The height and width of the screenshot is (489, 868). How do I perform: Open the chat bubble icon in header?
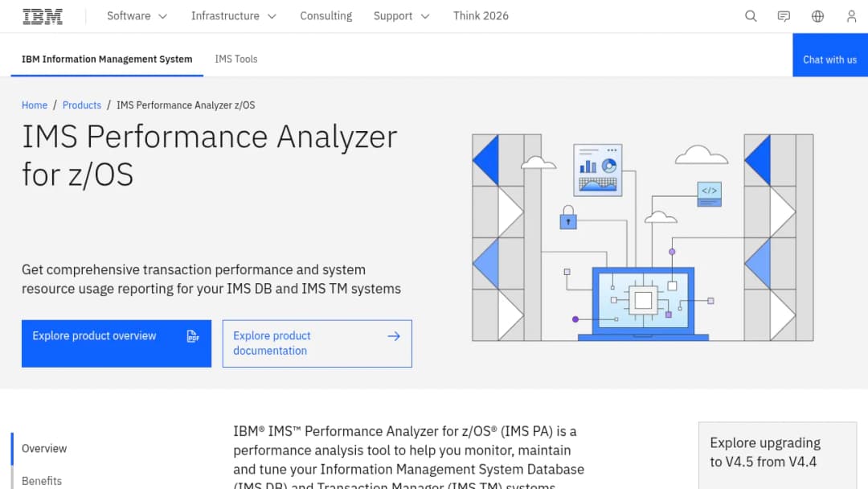click(784, 16)
